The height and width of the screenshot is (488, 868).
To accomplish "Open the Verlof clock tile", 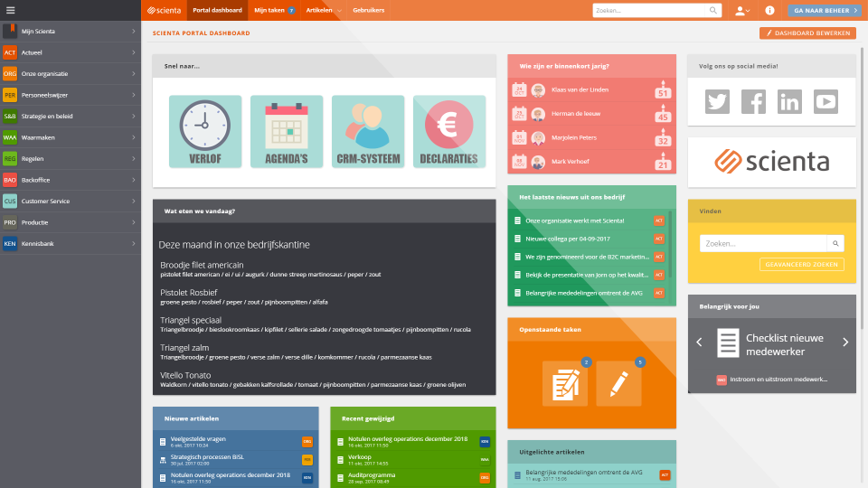I will [205, 132].
